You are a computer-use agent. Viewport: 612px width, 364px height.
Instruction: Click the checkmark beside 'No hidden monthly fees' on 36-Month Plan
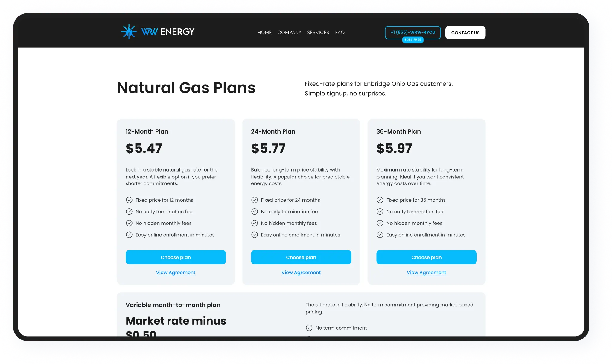pos(380,223)
